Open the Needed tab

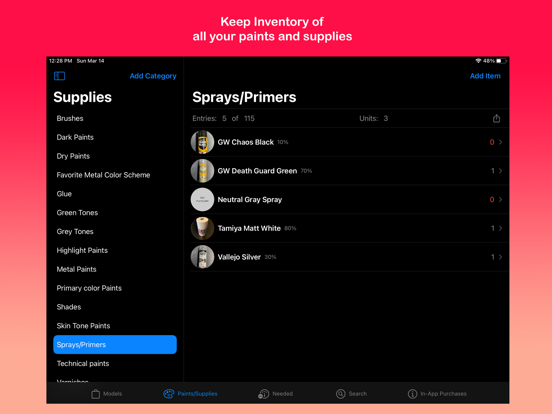click(275, 394)
